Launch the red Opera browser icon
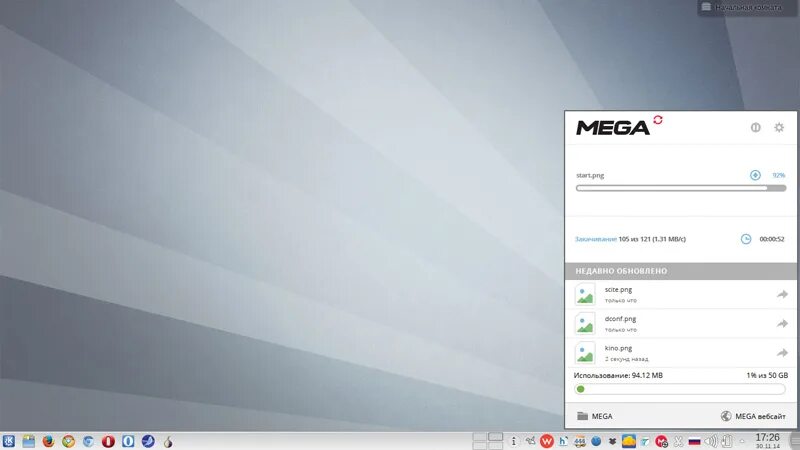This screenshot has width=800, height=450. click(x=108, y=441)
